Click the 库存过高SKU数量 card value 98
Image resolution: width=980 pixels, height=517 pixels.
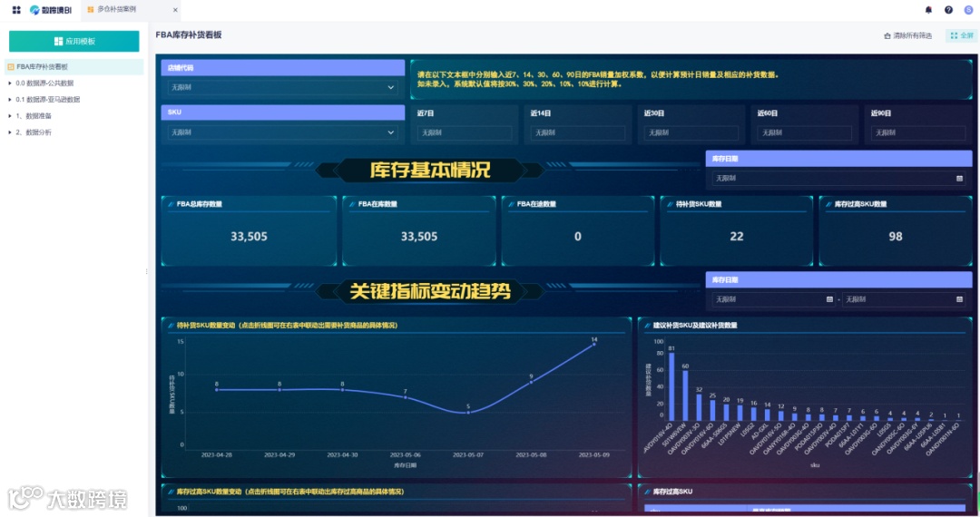896,237
